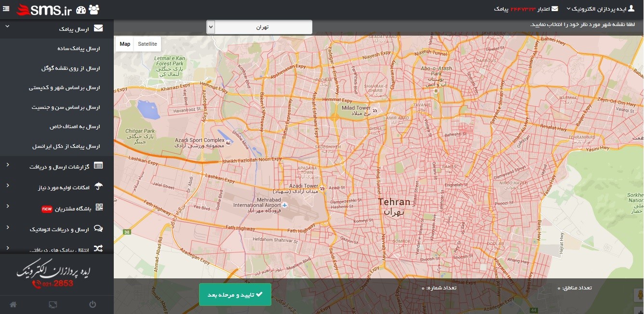This screenshot has height=314, width=644.
Task: Toggle fullscreen with the monitor icon
Action: coord(53,304)
